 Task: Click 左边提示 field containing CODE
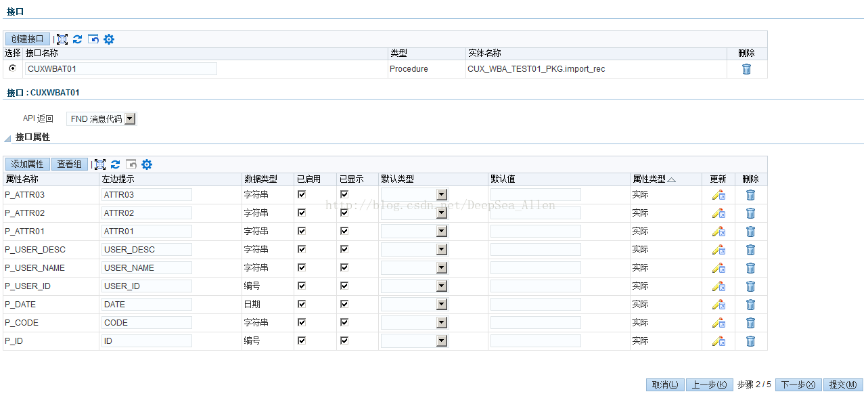[x=147, y=323]
